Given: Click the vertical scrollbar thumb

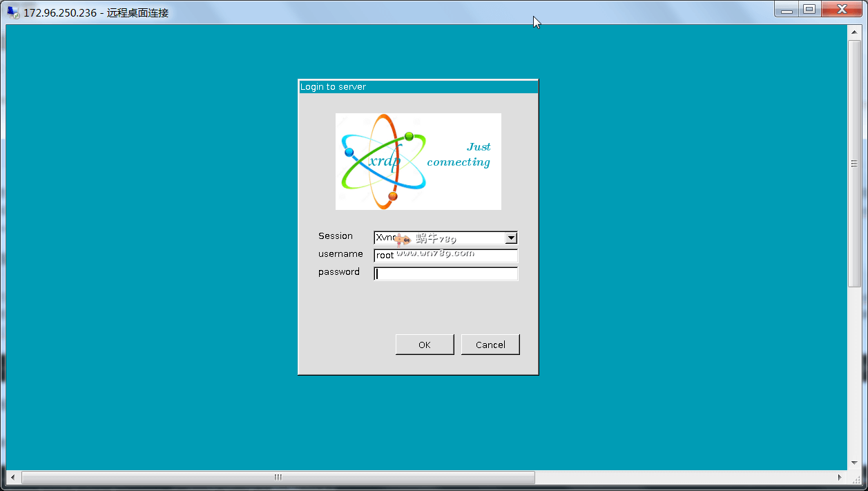Looking at the screenshot, I should click(853, 164).
